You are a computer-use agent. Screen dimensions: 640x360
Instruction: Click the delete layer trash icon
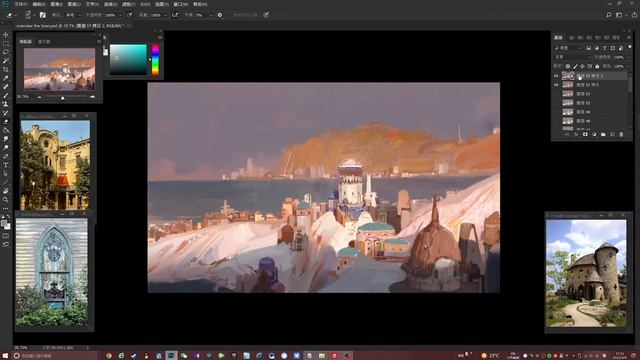click(621, 134)
